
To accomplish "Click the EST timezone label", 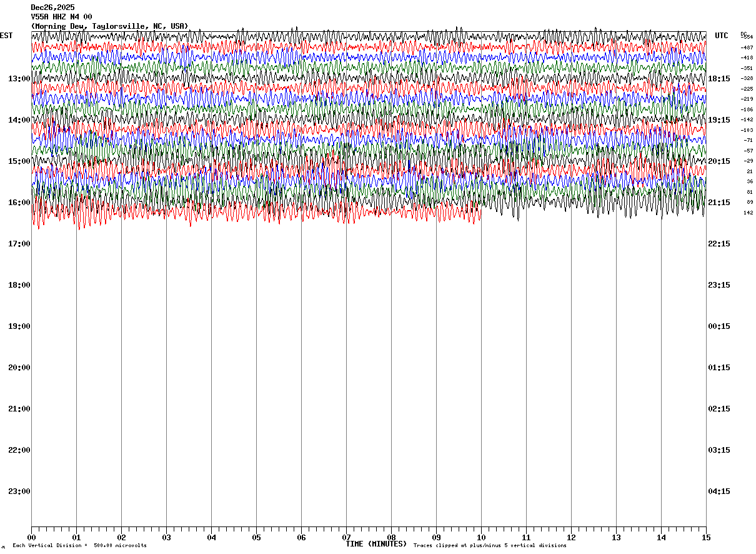I will tap(6, 36).
